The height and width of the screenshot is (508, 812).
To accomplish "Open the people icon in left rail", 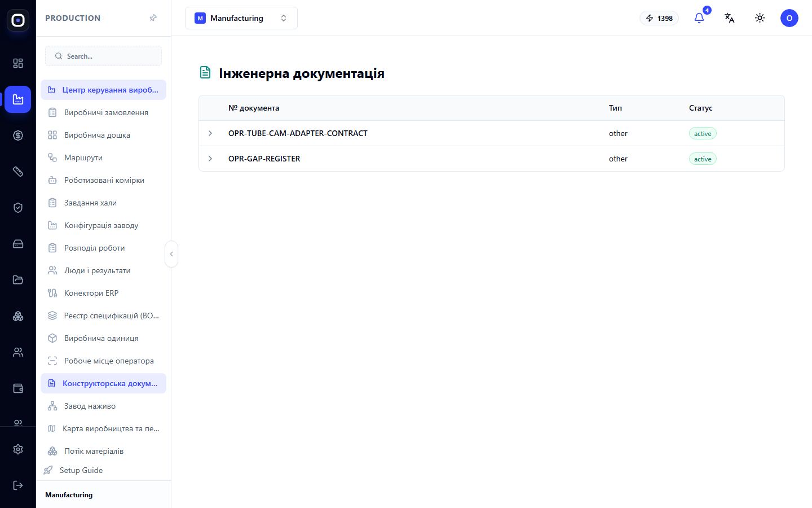I will click(x=18, y=352).
